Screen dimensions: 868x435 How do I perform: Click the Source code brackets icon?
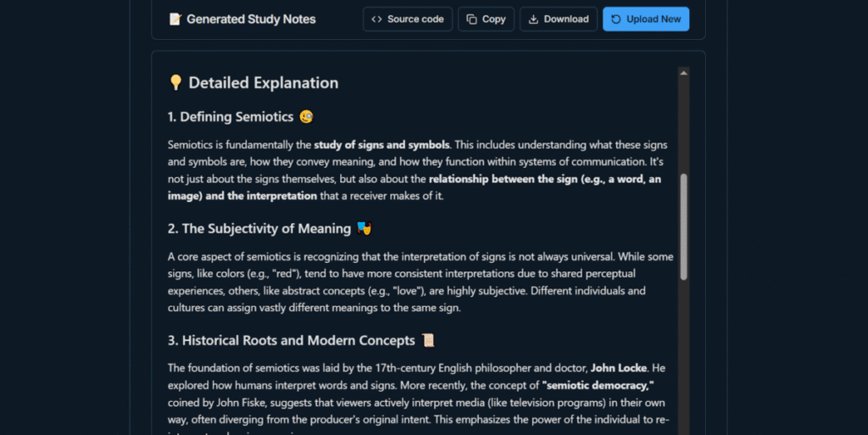coord(376,20)
